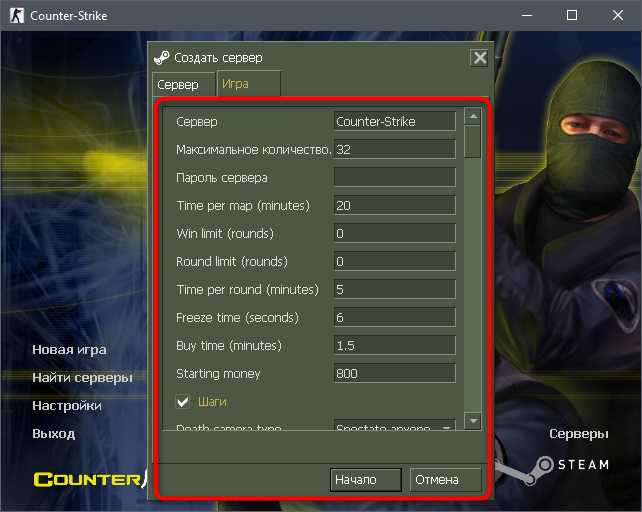Viewport: 642px width, 512px height.
Task: Select the Игра tab
Action: 249,84
